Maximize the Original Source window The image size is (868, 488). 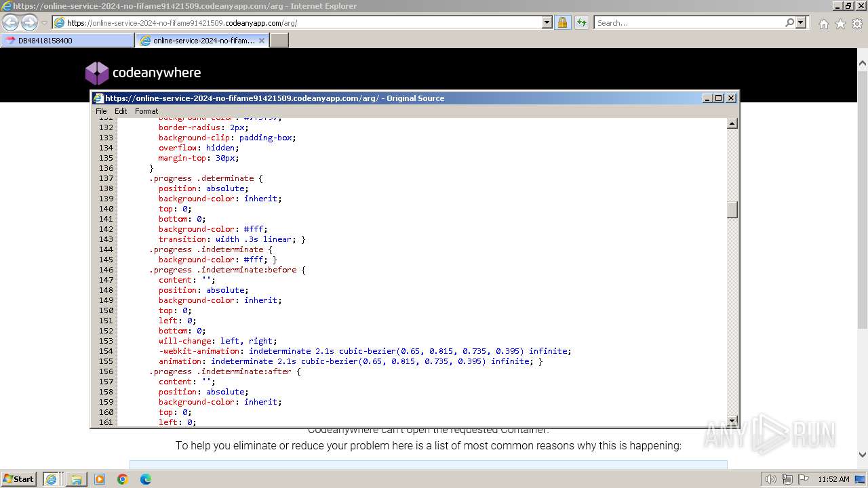click(719, 98)
